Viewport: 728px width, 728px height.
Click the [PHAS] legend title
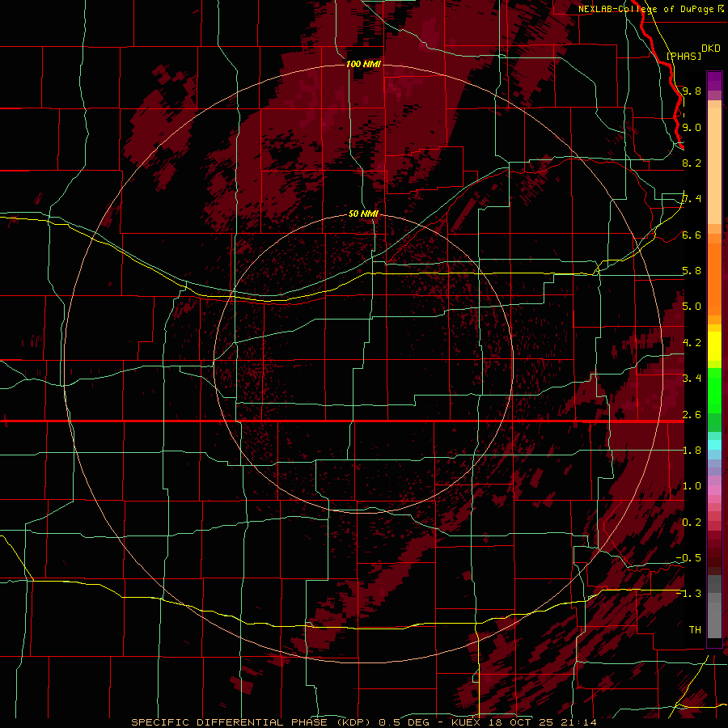pyautogui.click(x=684, y=56)
